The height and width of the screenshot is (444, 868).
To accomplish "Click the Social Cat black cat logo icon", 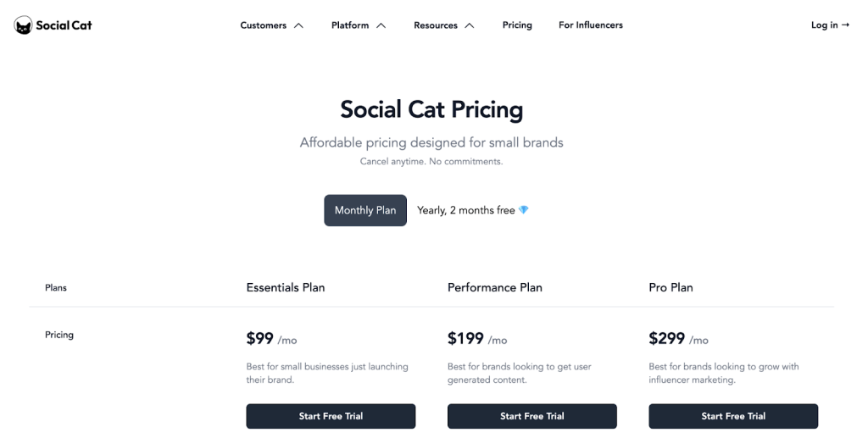I will click(x=24, y=25).
